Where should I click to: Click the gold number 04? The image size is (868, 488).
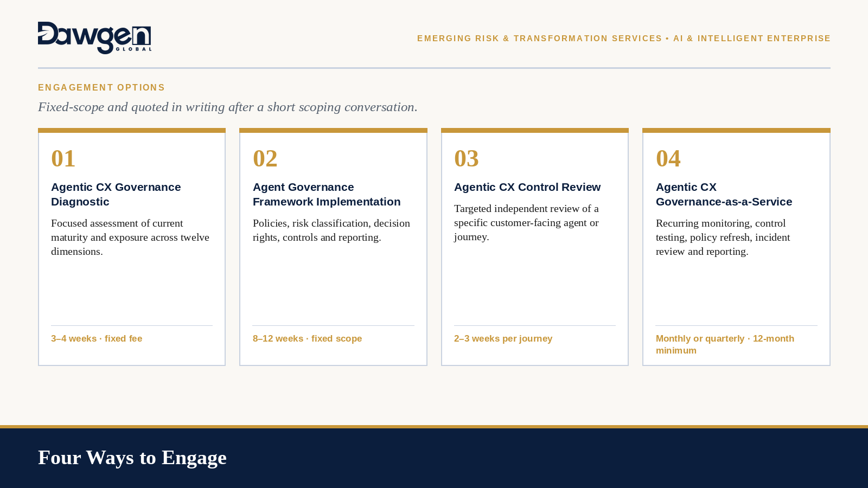(x=668, y=158)
